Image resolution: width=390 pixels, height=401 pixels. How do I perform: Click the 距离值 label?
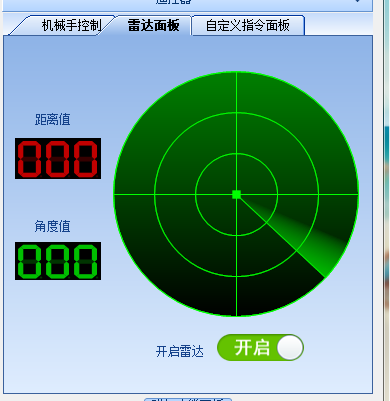point(53,119)
